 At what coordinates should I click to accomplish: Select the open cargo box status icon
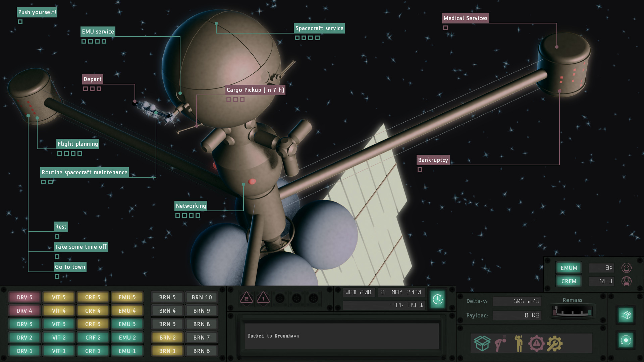point(482,343)
